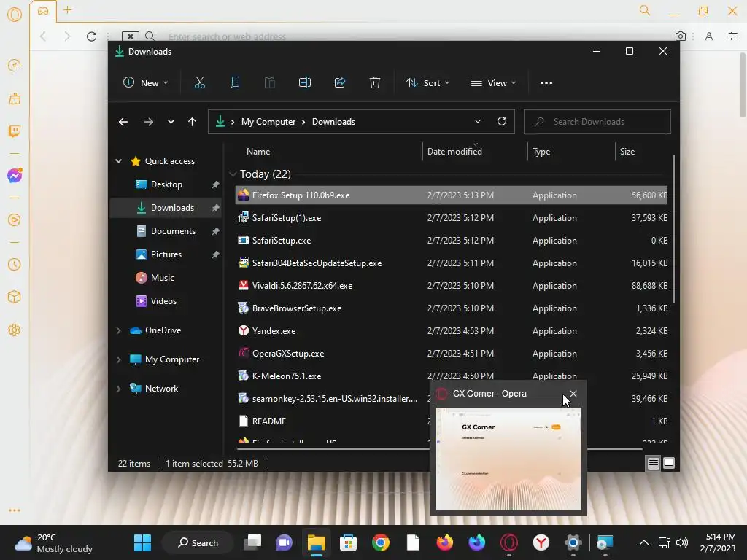Open the Sort dropdown menu
This screenshot has width=747, height=560.
pyautogui.click(x=427, y=83)
